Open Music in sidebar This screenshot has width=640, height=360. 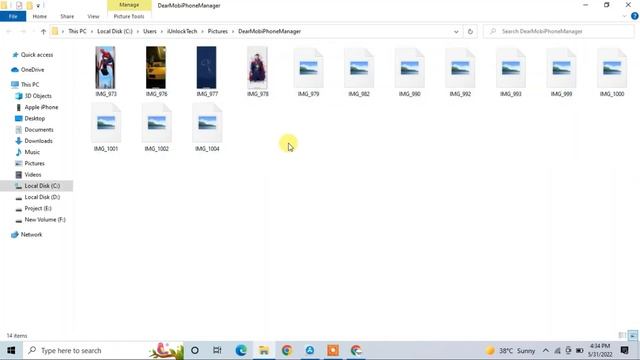pyautogui.click(x=27, y=152)
